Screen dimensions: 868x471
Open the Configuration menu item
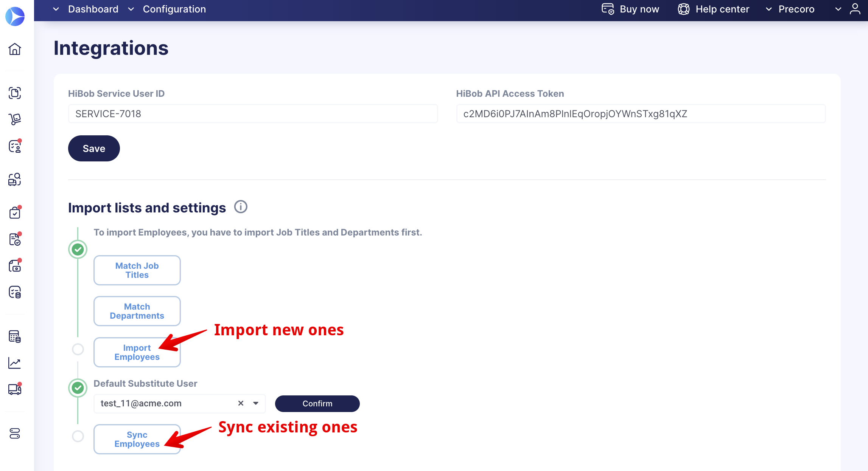174,9
